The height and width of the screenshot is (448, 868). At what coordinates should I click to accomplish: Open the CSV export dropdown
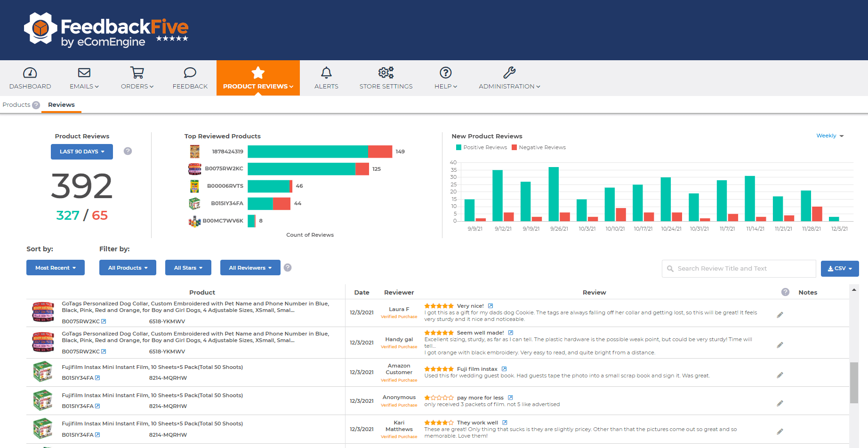[840, 269]
